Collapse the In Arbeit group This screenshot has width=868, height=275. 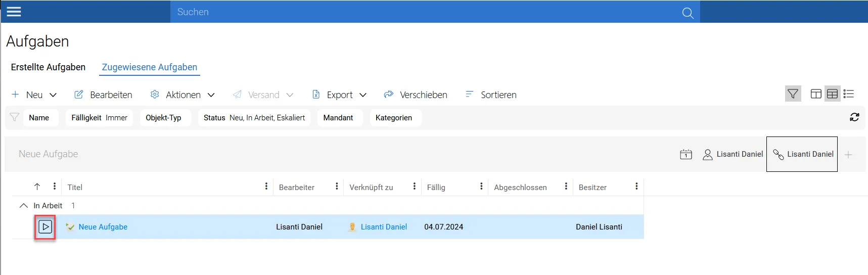click(23, 206)
